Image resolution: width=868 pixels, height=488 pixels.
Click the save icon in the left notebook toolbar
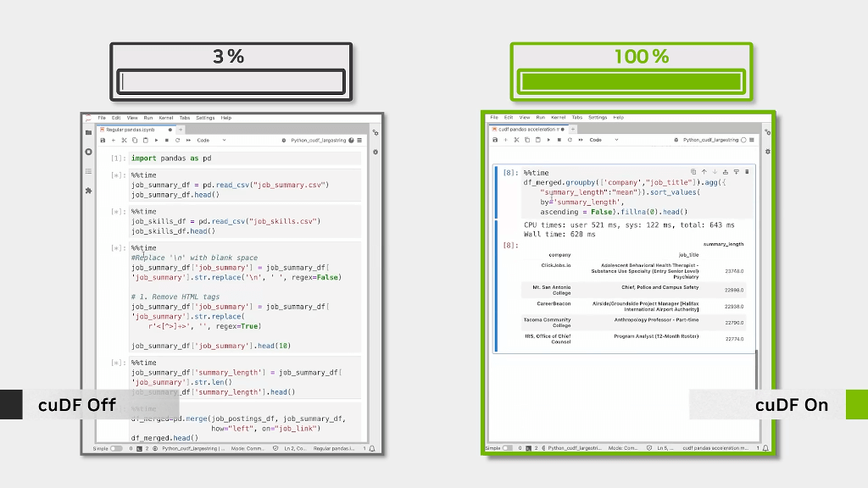tap(103, 140)
